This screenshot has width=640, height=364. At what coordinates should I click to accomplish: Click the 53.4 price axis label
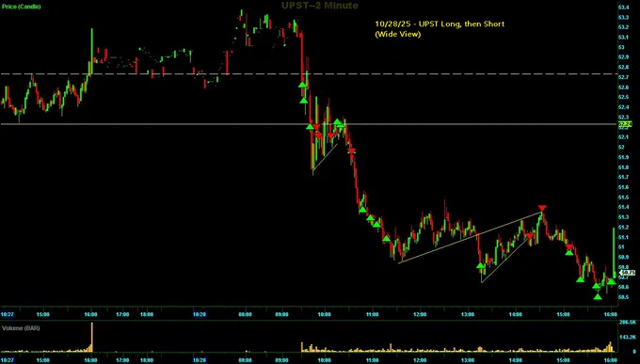(x=623, y=8)
